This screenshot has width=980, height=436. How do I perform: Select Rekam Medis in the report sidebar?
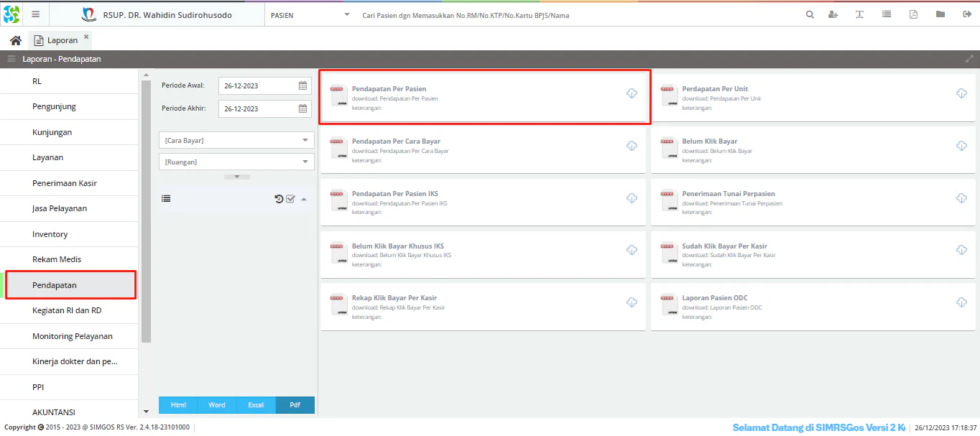tap(69, 259)
